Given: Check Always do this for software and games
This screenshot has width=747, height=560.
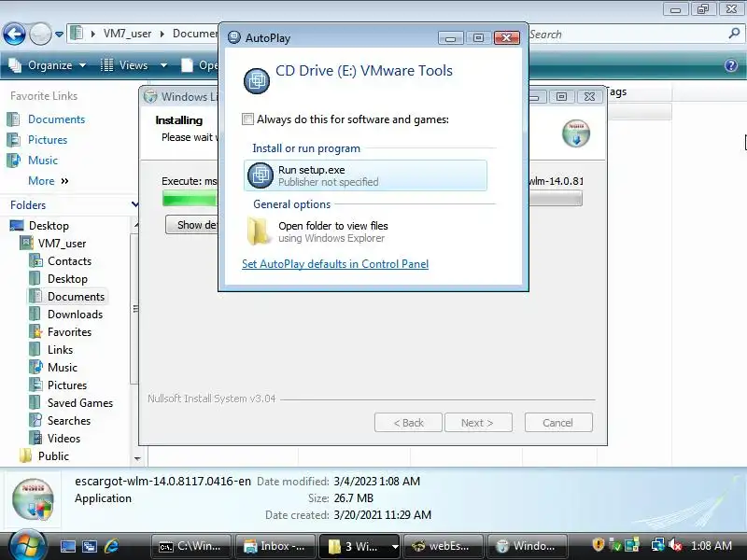Looking at the screenshot, I should point(247,119).
